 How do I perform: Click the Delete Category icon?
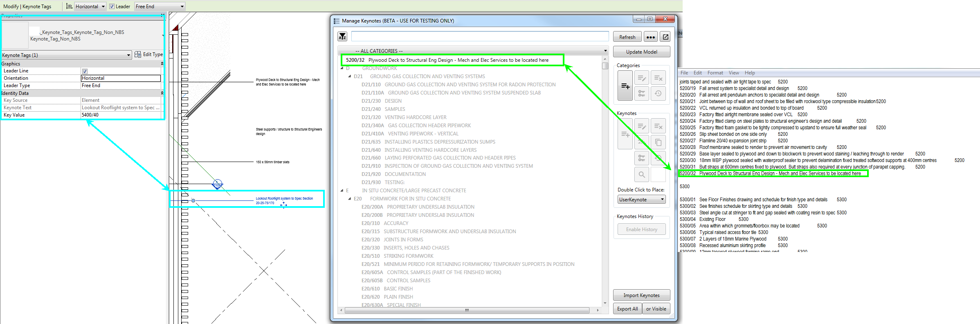(658, 78)
